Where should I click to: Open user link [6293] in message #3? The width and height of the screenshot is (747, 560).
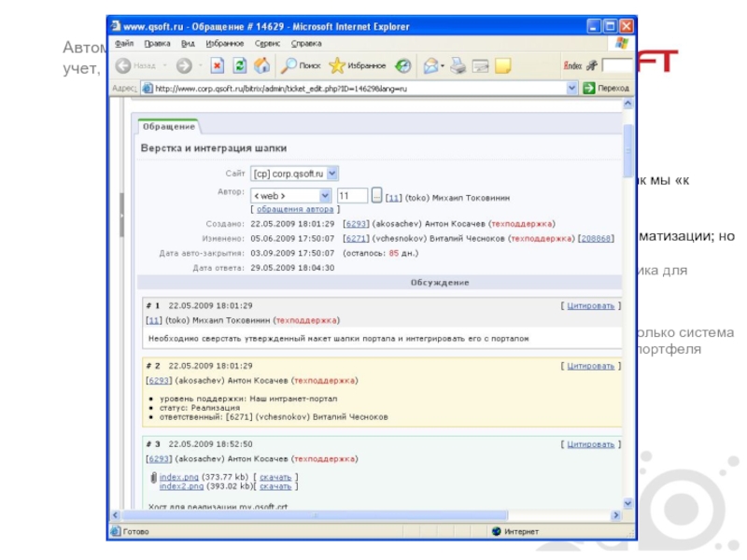pyautogui.click(x=159, y=459)
